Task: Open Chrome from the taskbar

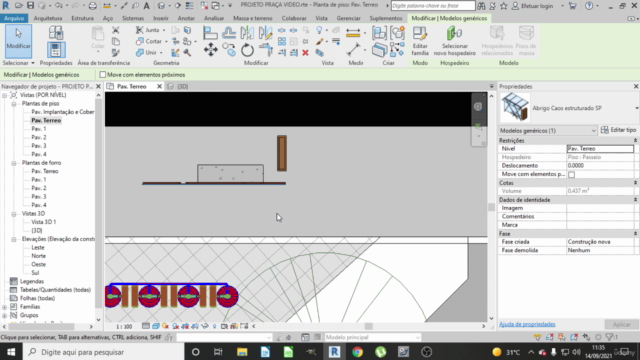Action: tap(358, 352)
